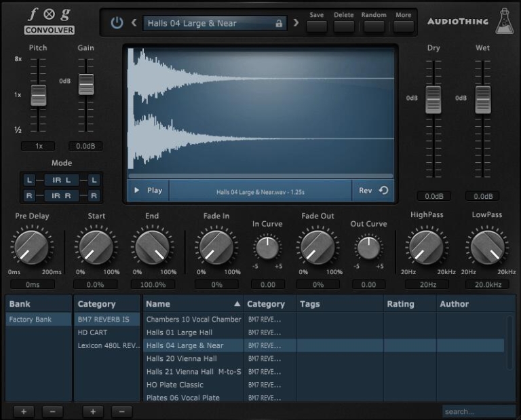This screenshot has height=420, width=521.
Task: Open the More options menu
Action: (403, 26)
